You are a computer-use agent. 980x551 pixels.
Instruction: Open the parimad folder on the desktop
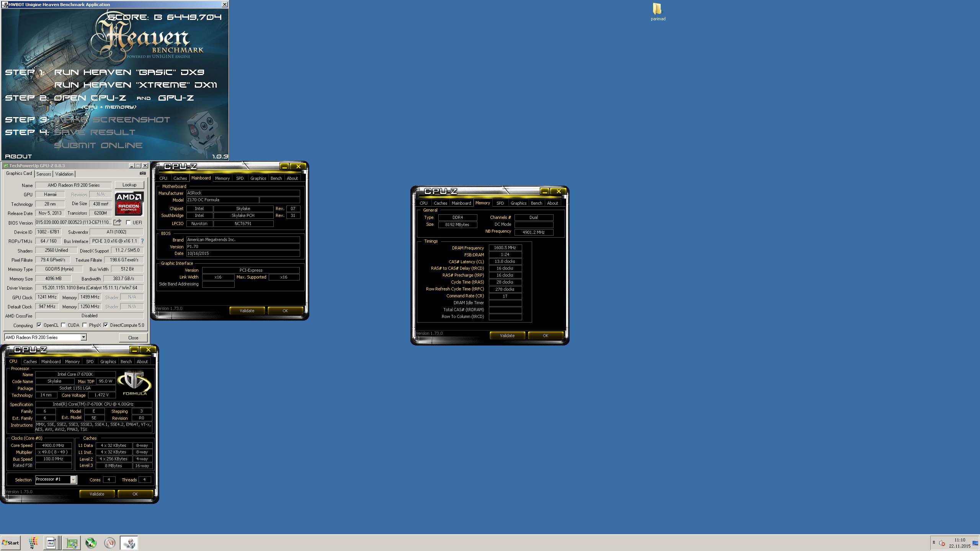pos(658,12)
